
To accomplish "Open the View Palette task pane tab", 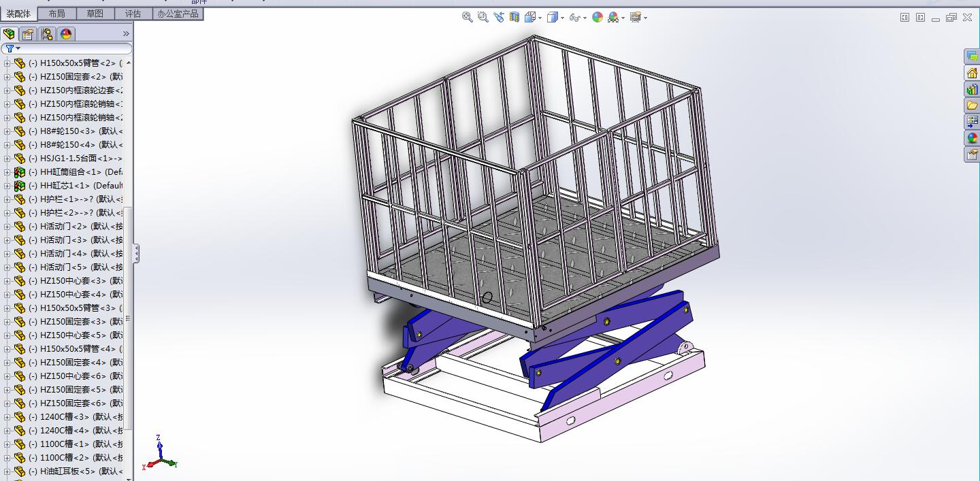I will [x=972, y=122].
